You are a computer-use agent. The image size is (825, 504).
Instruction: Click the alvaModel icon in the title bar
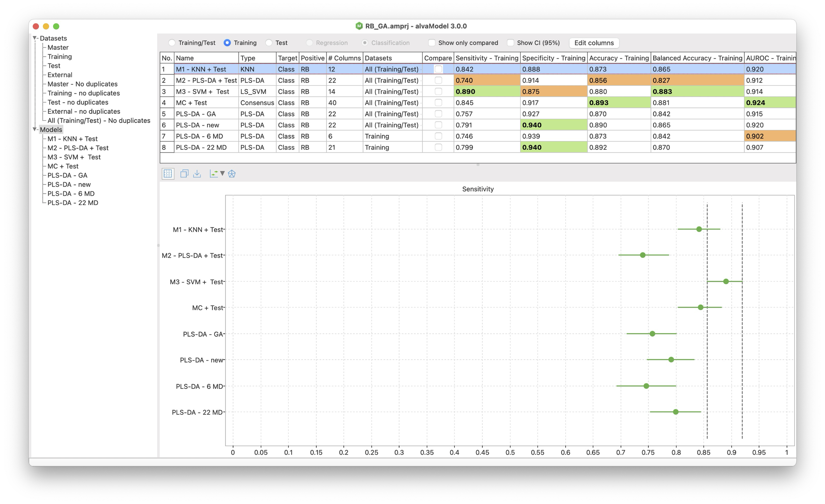[359, 26]
